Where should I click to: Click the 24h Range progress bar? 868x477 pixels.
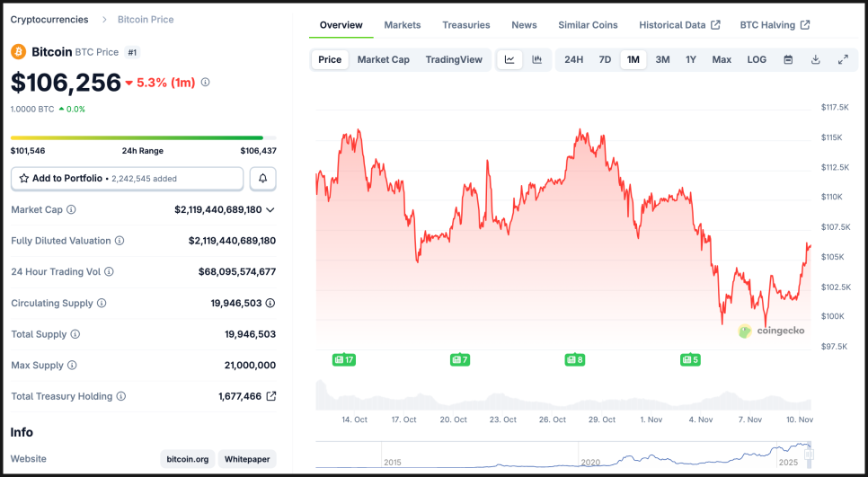[137, 137]
